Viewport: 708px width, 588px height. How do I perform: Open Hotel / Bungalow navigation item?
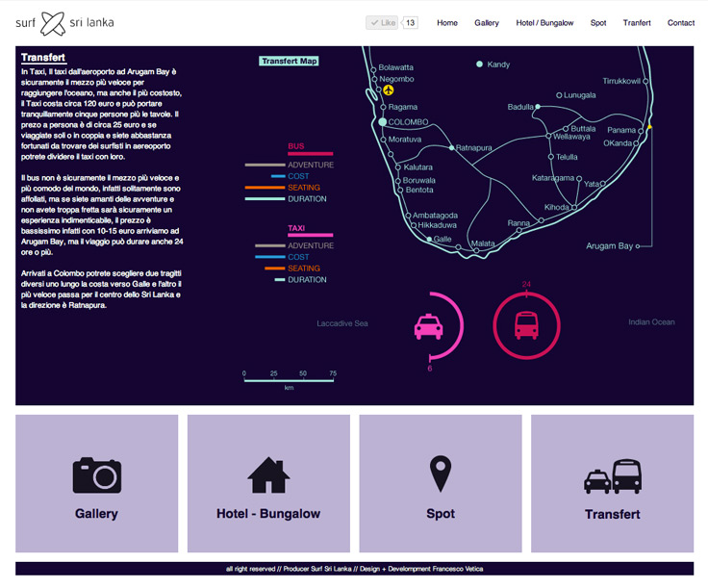coord(544,23)
